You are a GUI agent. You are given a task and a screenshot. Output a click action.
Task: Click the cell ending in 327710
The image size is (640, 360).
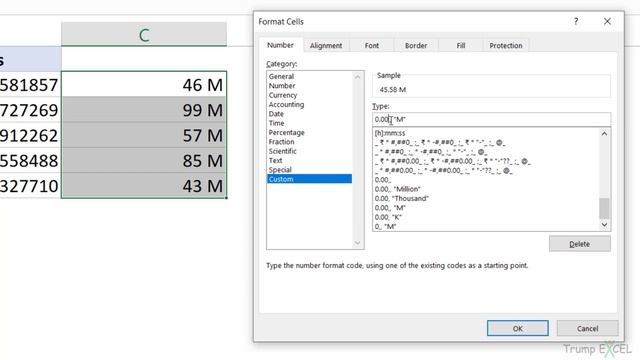pos(30,186)
